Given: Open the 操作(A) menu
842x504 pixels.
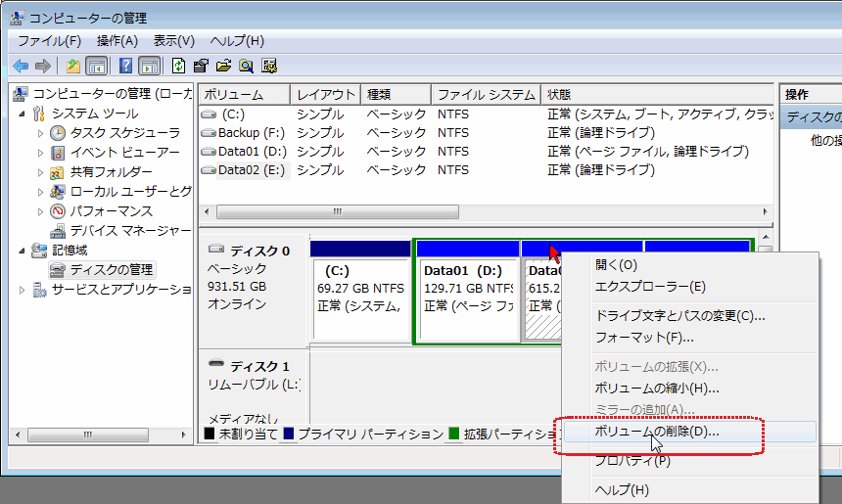Looking at the screenshot, I should pyautogui.click(x=117, y=41).
